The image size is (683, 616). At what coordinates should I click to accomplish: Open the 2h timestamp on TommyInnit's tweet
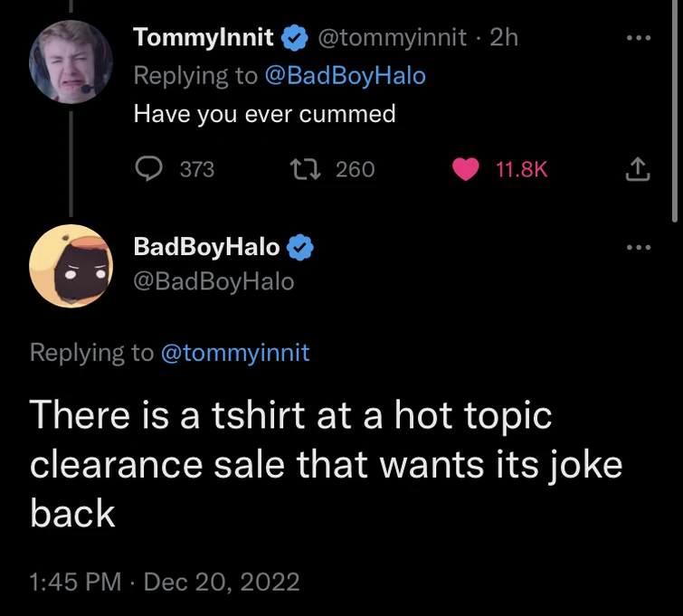coord(503,38)
